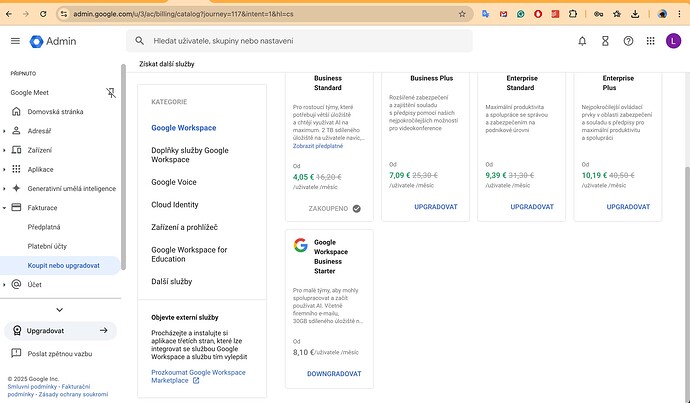Screen dimensions: 690x403
Task: Open Chrome three-dot menu
Action: (679, 14)
